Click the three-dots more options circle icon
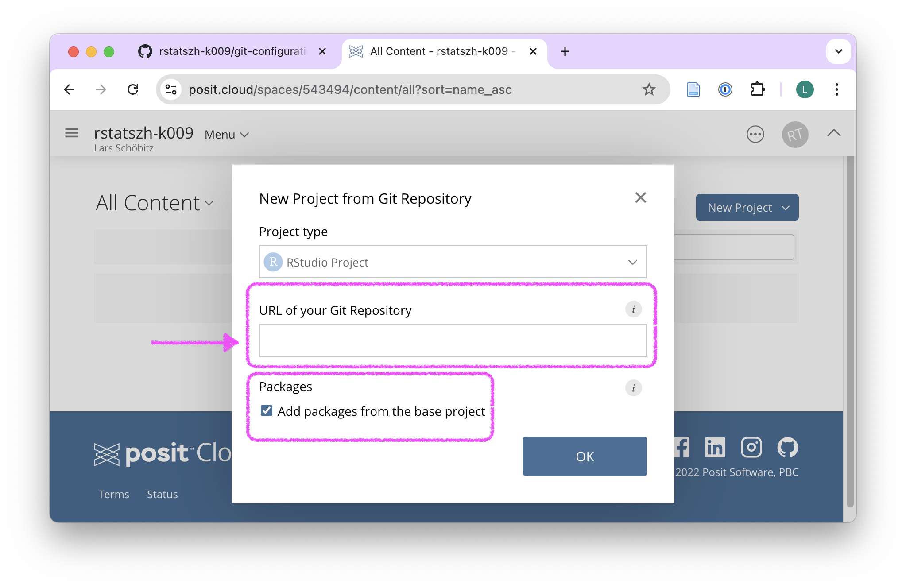 755,134
